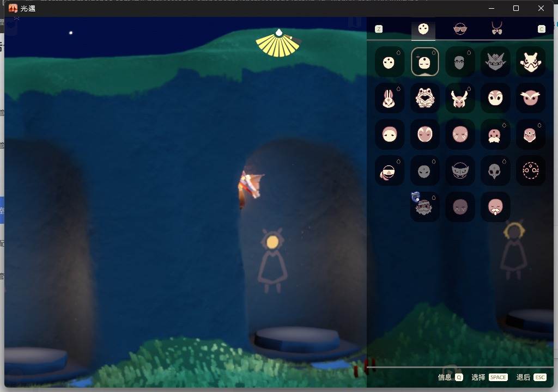Confirm with the 选择 SPACE button
This screenshot has width=558, height=392.
tap(489, 377)
